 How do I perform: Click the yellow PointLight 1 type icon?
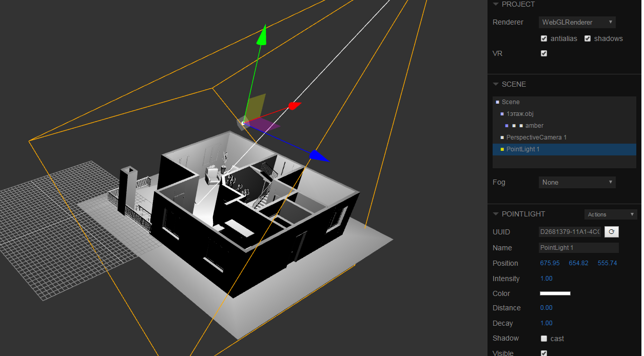pos(502,149)
